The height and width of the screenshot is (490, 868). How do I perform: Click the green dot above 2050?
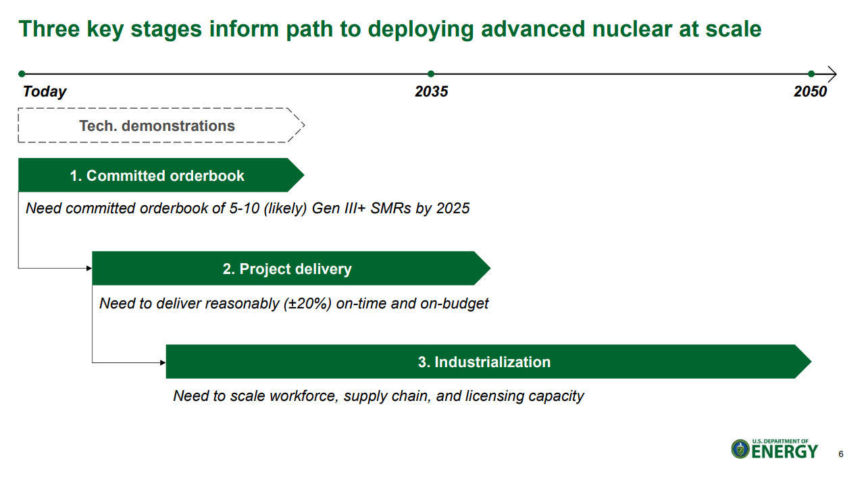pos(811,74)
